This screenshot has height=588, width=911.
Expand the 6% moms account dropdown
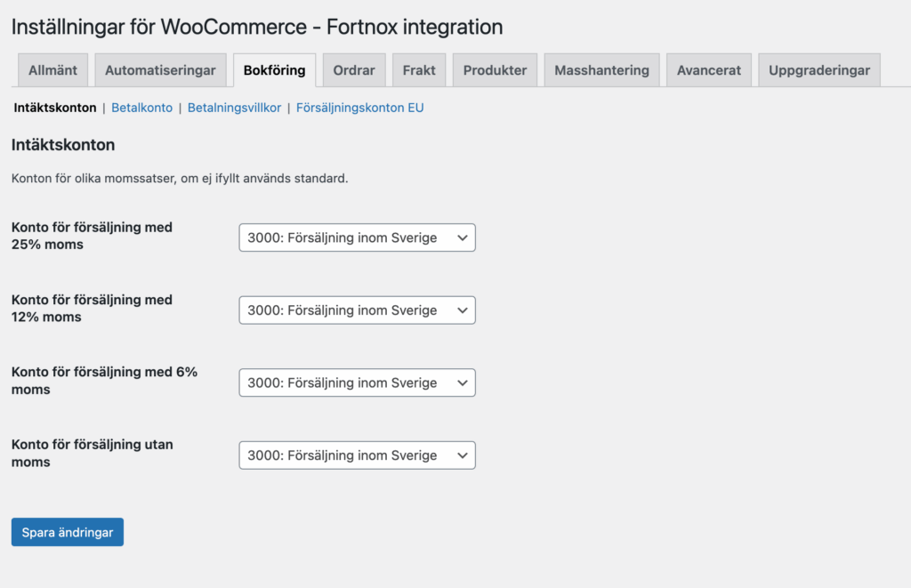(x=357, y=383)
